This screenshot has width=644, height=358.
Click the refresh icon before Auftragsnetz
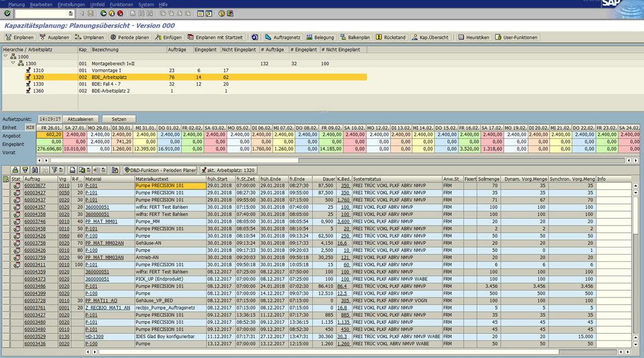coord(255,37)
